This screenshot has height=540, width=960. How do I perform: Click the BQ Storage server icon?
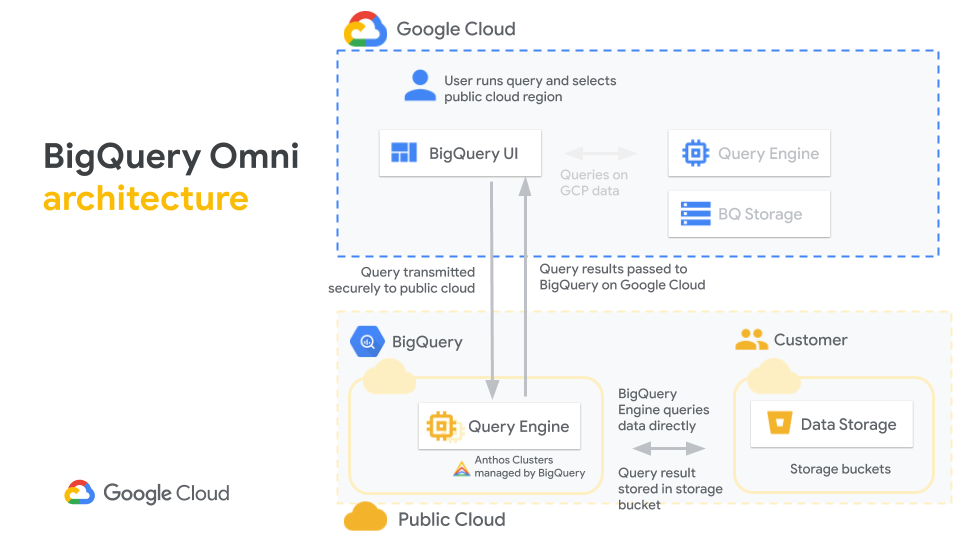[696, 214]
